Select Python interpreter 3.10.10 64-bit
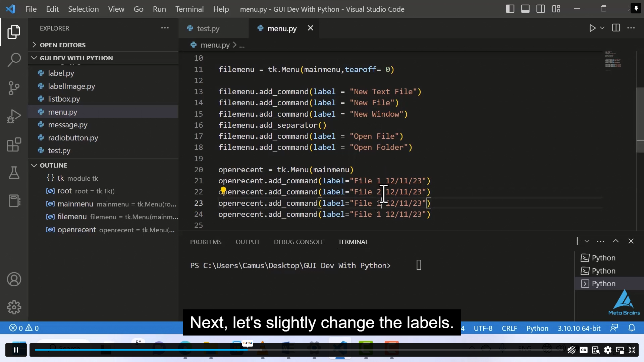This screenshot has width=644, height=362. click(579, 328)
